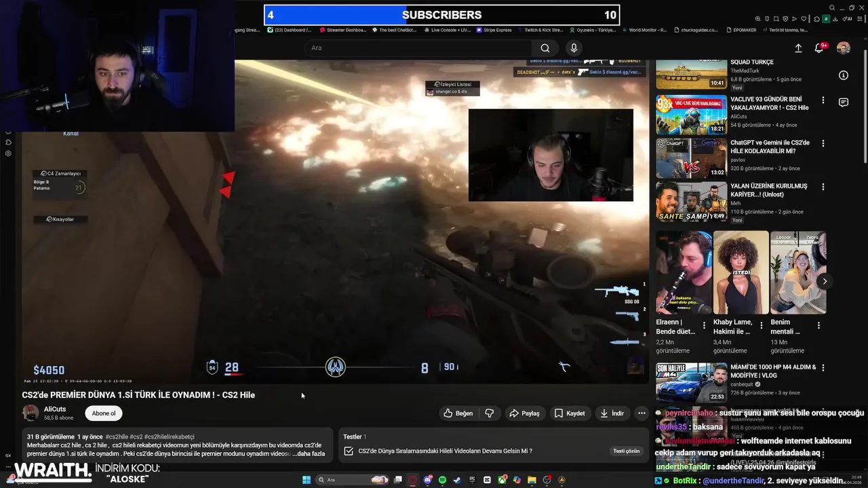868x488 pixels.
Task: Click the AliCuts channel avatar
Action: 31,413
